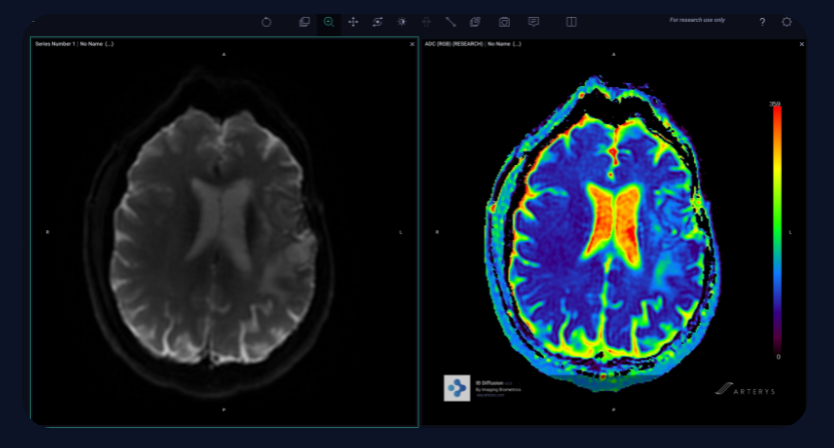Open help with question mark icon
834x448 pixels.
pos(762,22)
